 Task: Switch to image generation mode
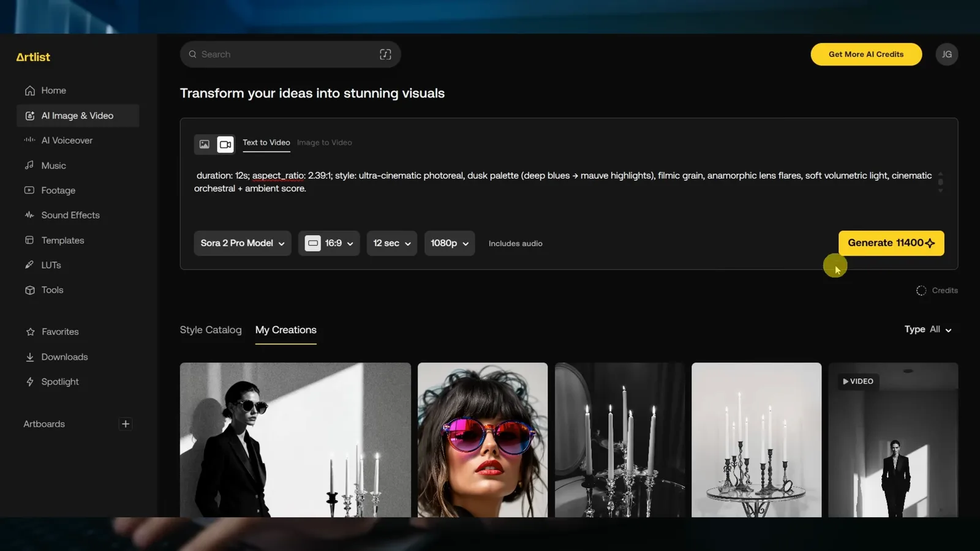tap(205, 144)
